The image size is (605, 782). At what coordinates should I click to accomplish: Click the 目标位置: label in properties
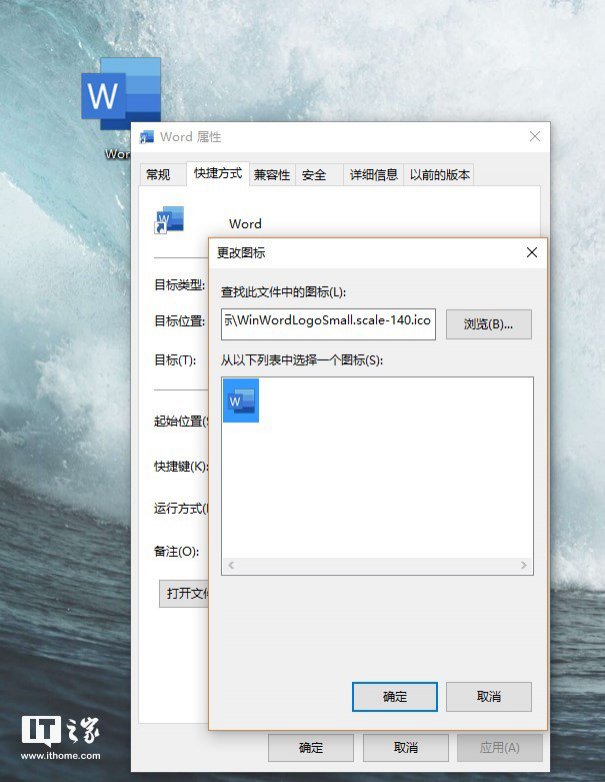180,321
